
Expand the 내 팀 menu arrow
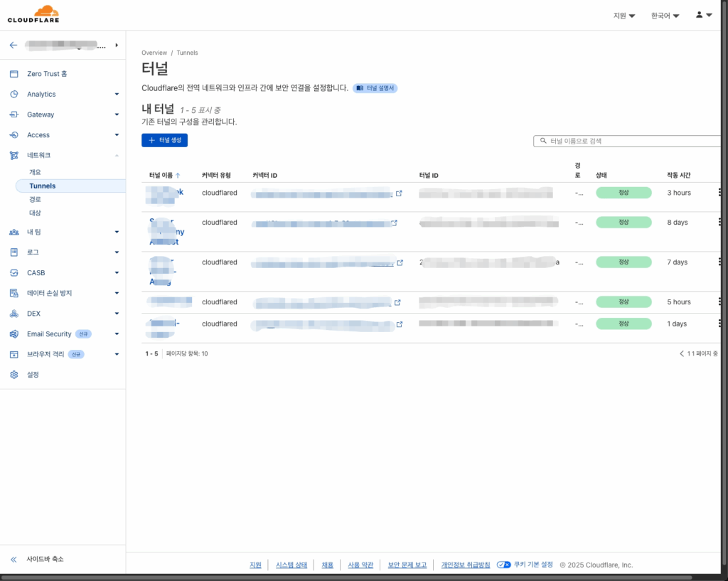coord(117,232)
